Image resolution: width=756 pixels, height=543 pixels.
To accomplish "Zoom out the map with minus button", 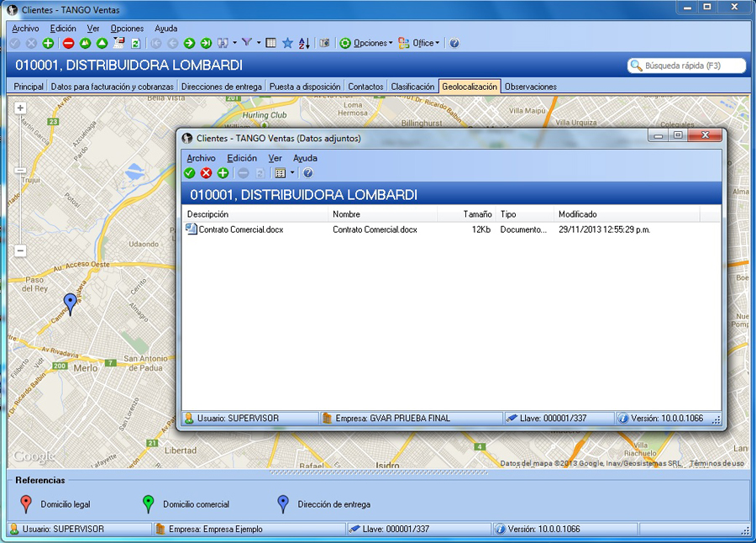I will (20, 251).
